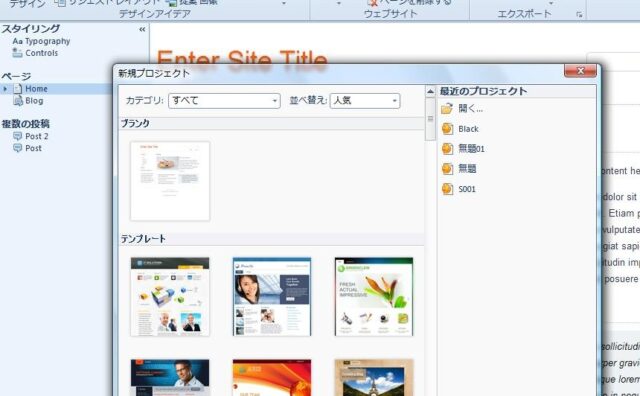Click the Blog page icon

(18, 100)
